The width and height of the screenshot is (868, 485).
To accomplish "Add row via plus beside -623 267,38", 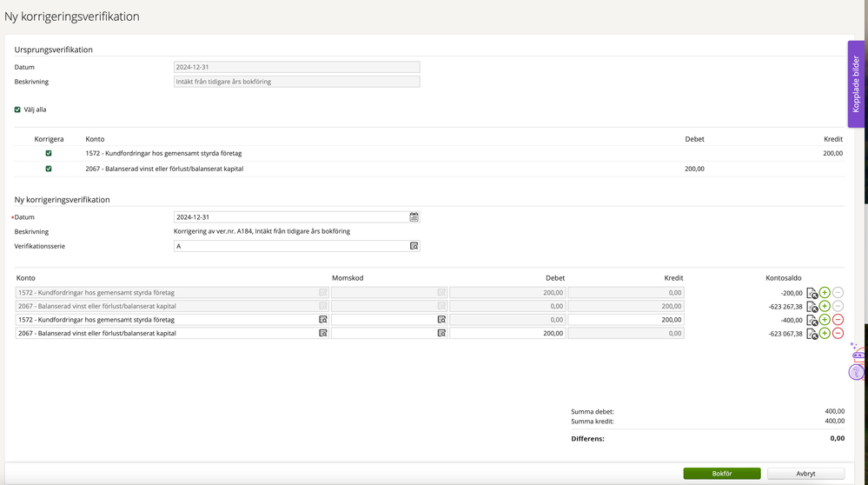I will (x=825, y=306).
